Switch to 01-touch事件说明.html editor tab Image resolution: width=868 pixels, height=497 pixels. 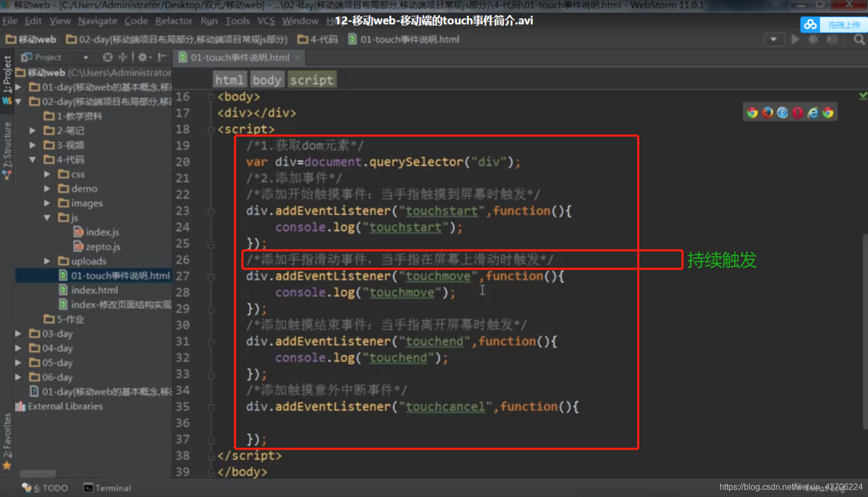240,57
